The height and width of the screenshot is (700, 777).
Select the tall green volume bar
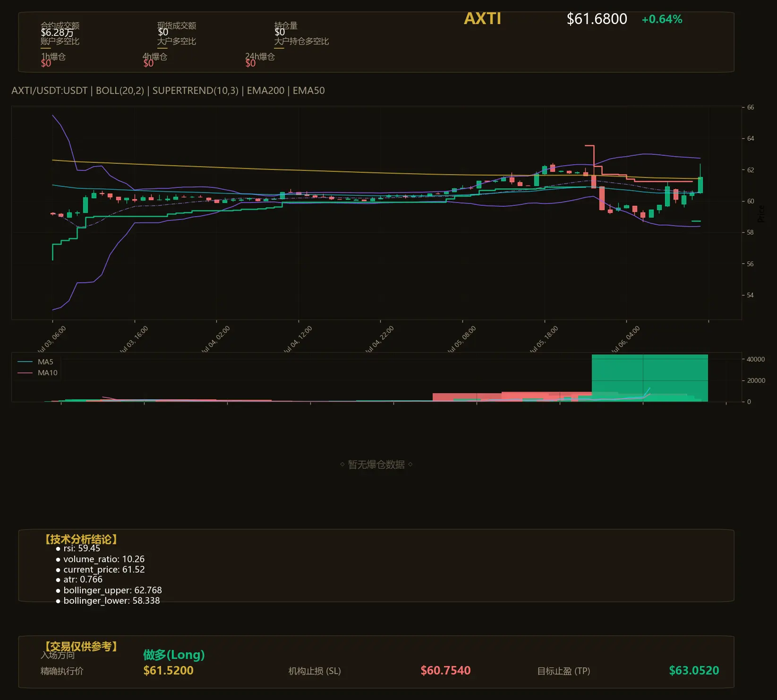click(649, 378)
